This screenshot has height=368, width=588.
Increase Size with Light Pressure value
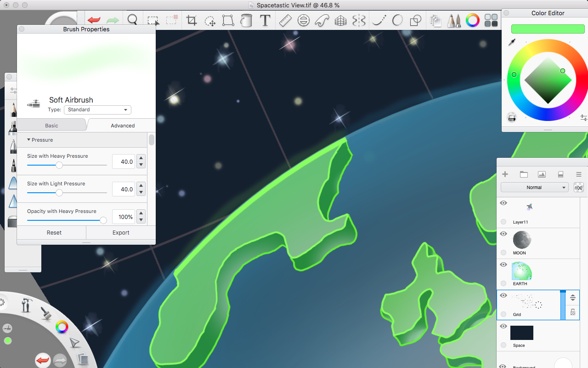coord(141,186)
